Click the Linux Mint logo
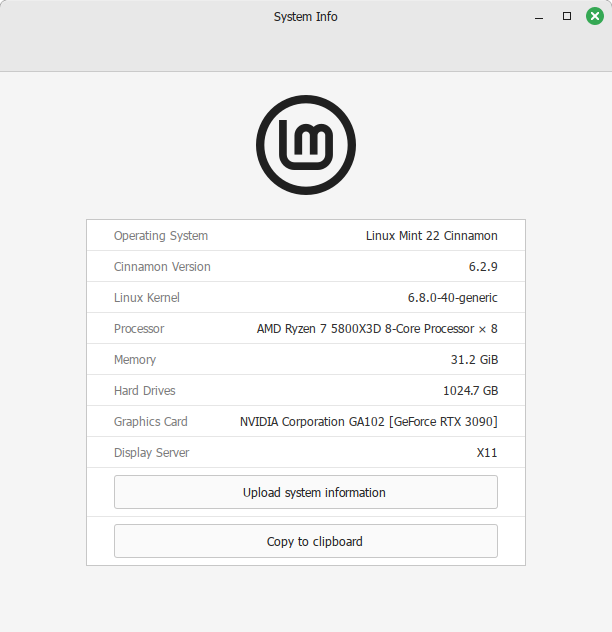612x632 pixels. [306, 145]
